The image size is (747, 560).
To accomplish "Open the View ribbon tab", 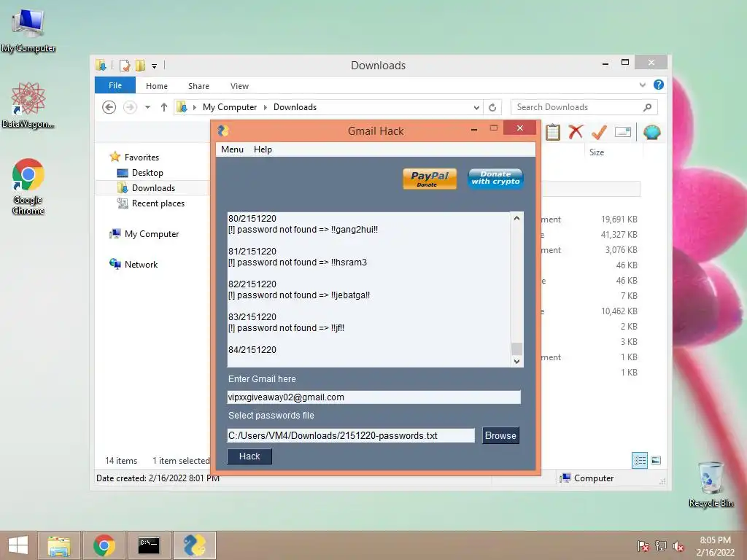I will pyautogui.click(x=239, y=86).
